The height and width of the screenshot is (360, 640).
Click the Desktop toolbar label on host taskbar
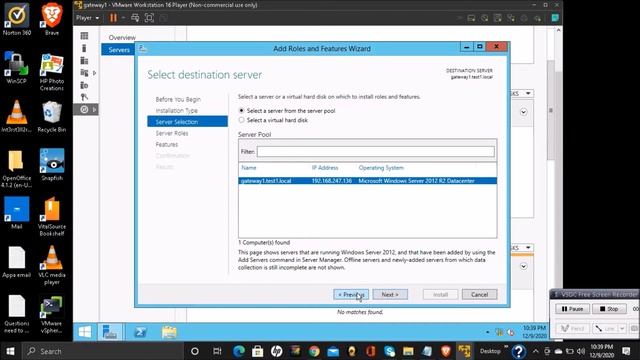coord(490,351)
